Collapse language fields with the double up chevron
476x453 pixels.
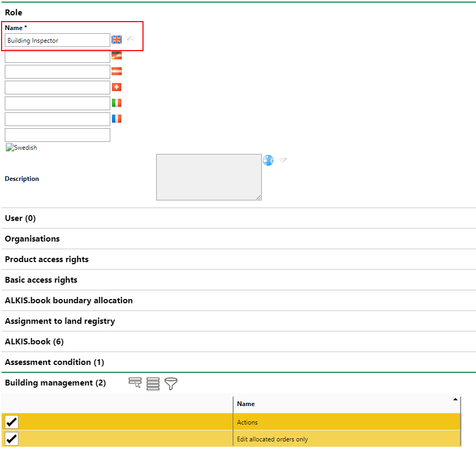click(x=130, y=39)
